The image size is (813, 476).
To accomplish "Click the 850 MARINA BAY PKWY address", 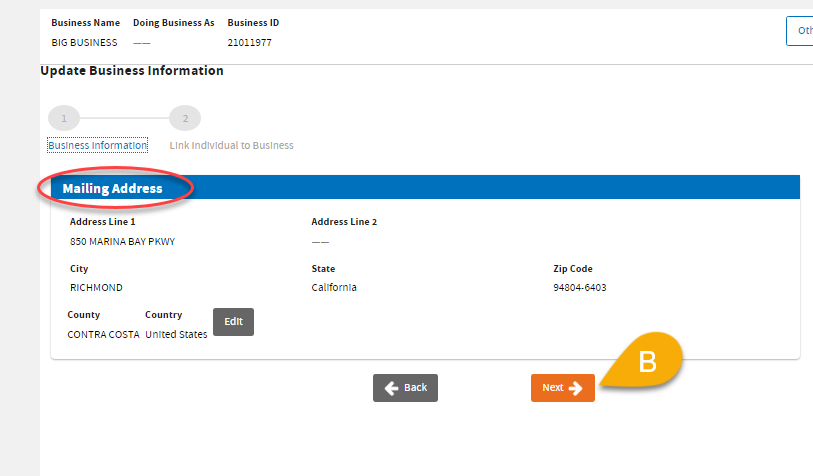I will pyautogui.click(x=122, y=242).
